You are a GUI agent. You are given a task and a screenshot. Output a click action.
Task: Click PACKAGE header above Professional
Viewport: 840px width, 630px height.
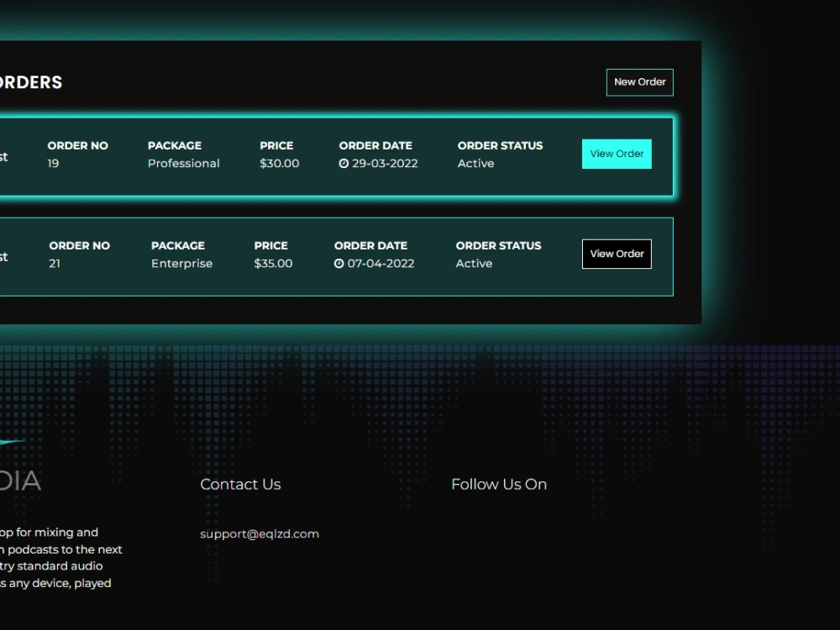(175, 145)
